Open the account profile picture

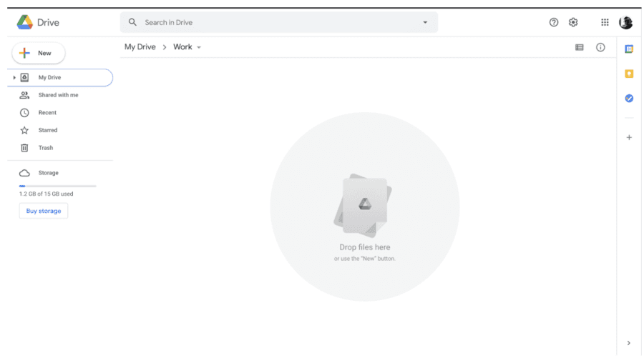(625, 22)
